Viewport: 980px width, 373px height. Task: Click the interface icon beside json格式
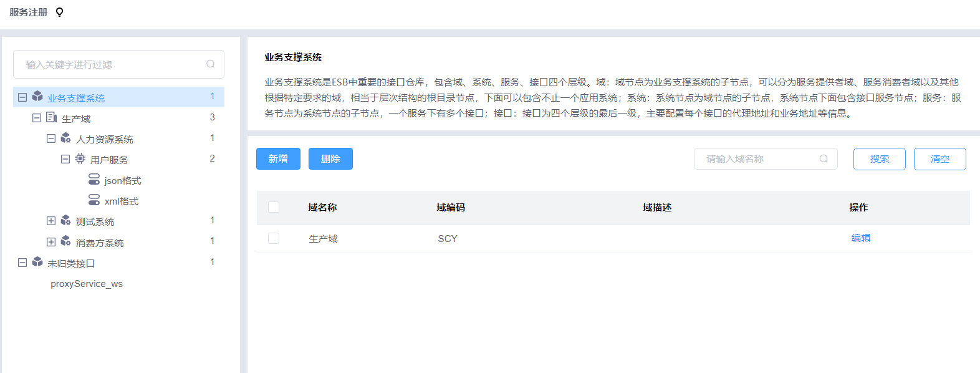(x=94, y=180)
